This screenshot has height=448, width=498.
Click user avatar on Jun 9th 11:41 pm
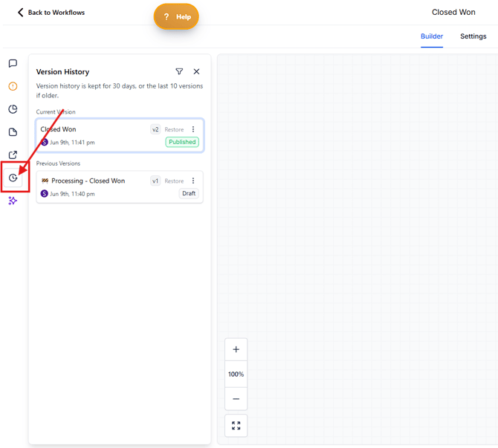coord(45,142)
